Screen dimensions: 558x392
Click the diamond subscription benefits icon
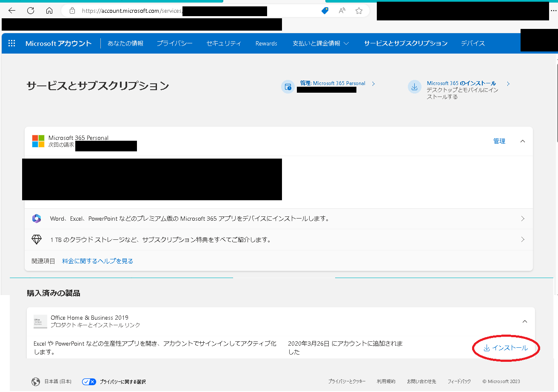click(x=37, y=239)
